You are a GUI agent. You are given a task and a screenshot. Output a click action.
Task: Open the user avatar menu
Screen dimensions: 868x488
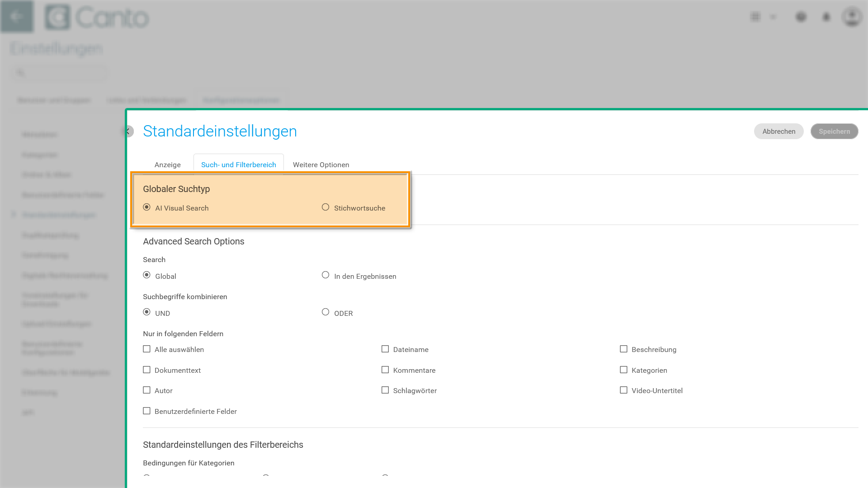pyautogui.click(x=851, y=17)
